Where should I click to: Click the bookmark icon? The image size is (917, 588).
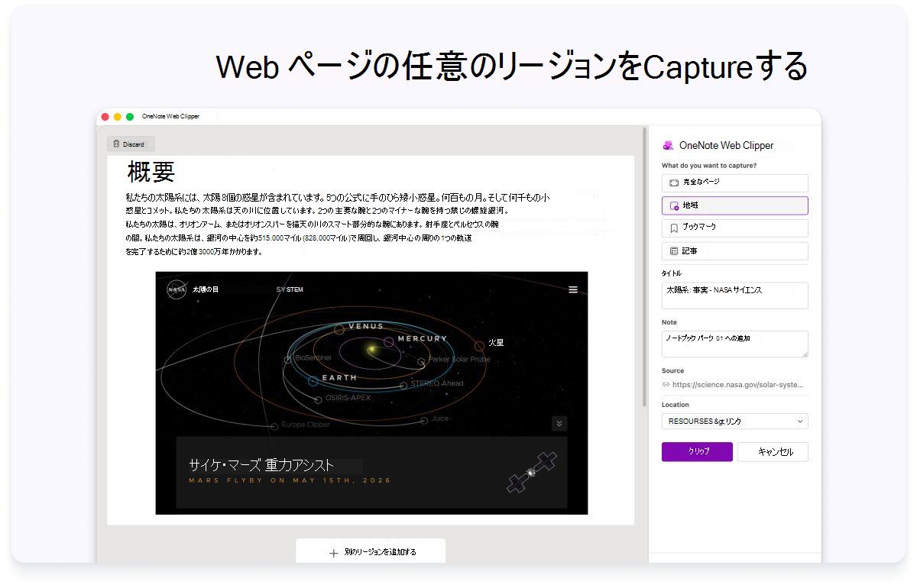[674, 228]
